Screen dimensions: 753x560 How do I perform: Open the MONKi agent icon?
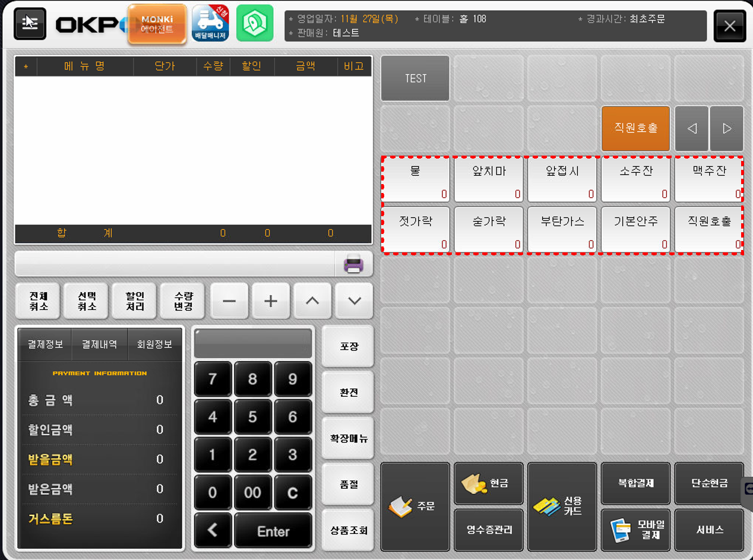click(x=157, y=24)
